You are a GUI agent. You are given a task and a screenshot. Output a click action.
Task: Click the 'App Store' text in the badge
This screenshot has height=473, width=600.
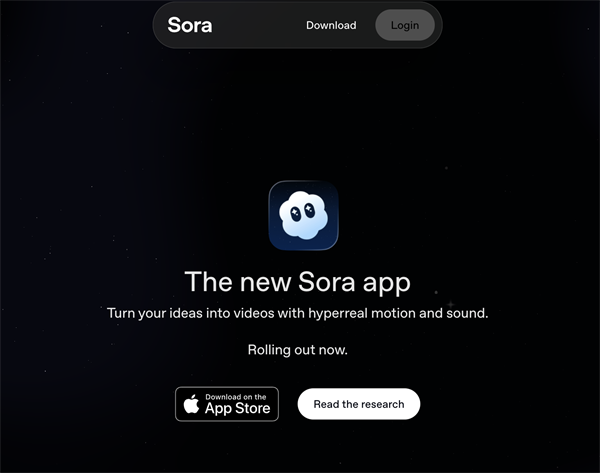pyautogui.click(x=238, y=408)
